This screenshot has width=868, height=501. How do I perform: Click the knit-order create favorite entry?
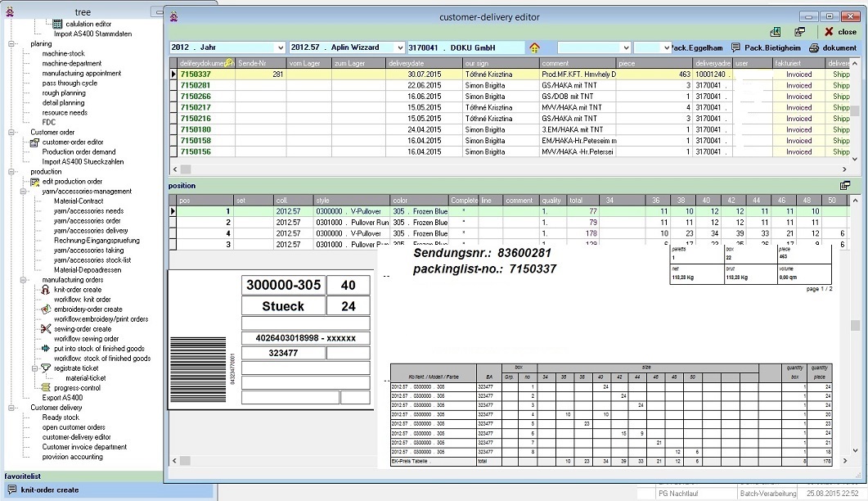[x=49, y=490]
